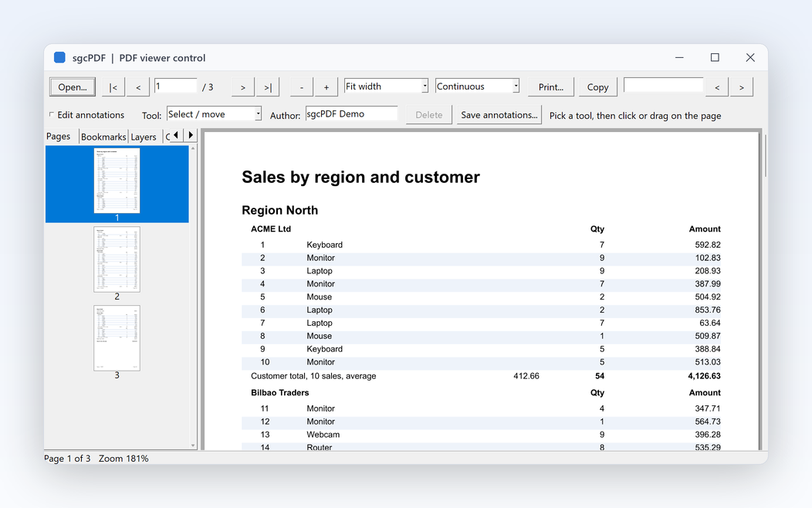Switch to the Layers tab
Viewport: 812px width, 508px height.
[x=144, y=137]
